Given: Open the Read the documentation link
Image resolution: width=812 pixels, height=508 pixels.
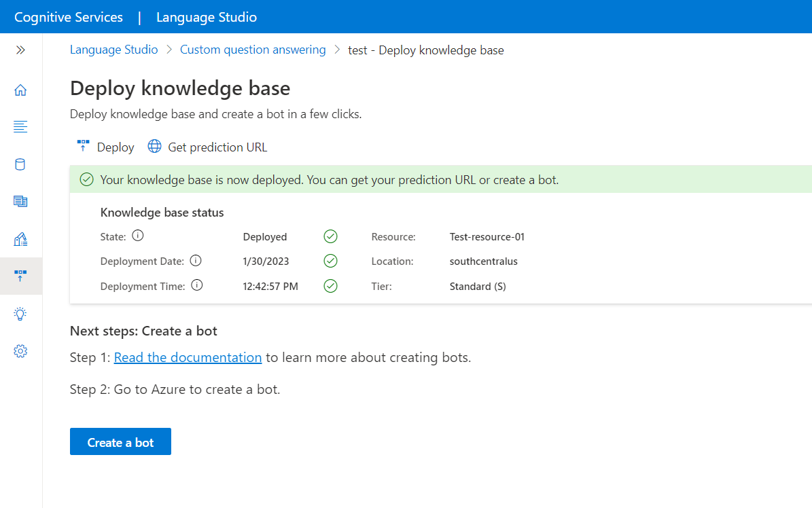Looking at the screenshot, I should point(188,357).
